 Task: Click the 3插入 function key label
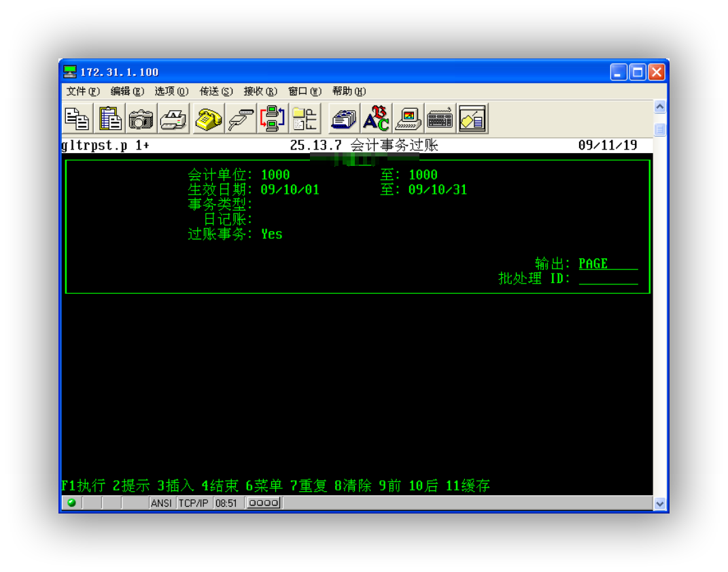[x=175, y=486]
